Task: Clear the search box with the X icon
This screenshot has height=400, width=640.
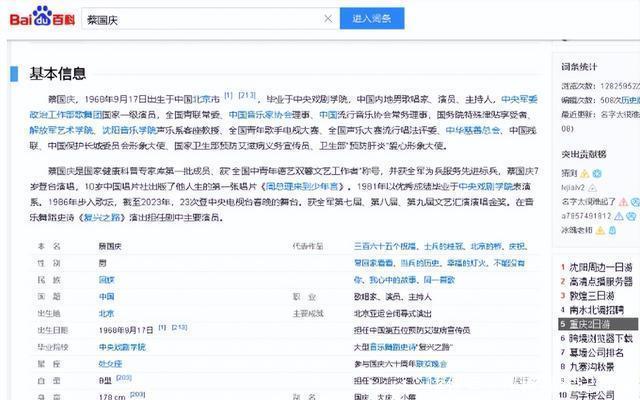Action: click(328, 18)
